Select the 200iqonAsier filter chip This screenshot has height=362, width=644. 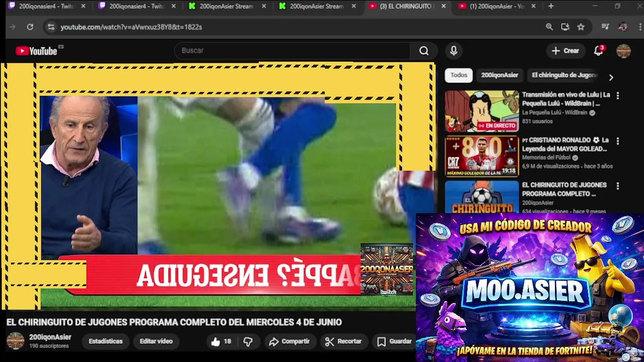tap(499, 75)
